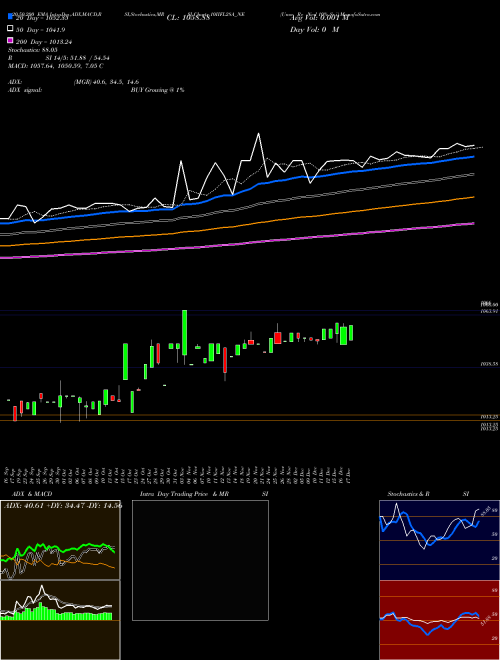Click the highest spike of the white price line
The image size is (500, 660).
[x=258, y=134]
